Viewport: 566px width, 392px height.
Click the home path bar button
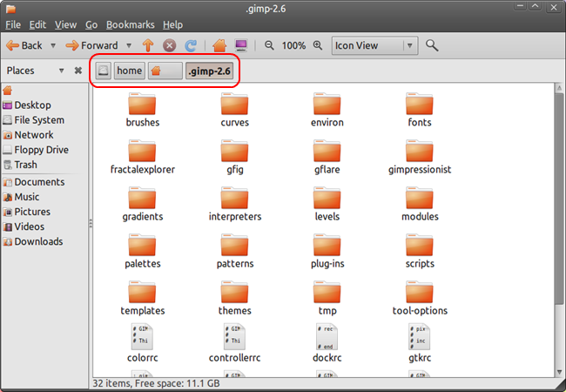click(129, 71)
